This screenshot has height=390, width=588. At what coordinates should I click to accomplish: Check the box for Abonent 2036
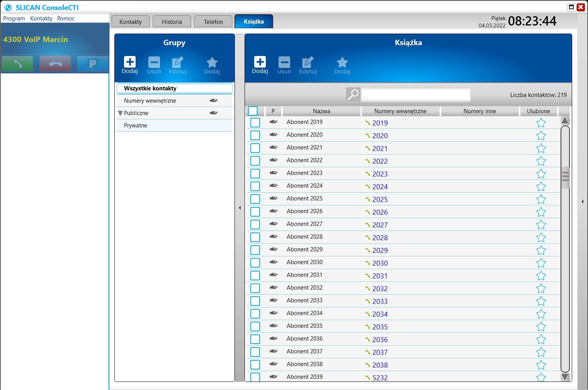click(x=255, y=339)
